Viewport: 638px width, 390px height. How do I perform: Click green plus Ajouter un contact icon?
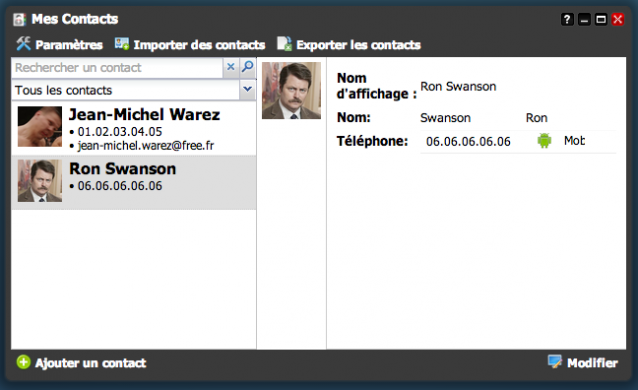click(x=24, y=362)
